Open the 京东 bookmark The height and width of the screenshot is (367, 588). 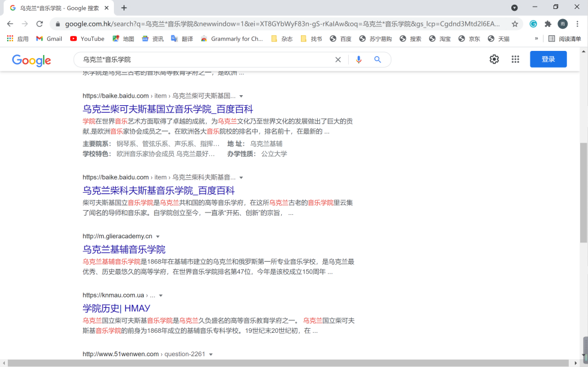(469, 38)
